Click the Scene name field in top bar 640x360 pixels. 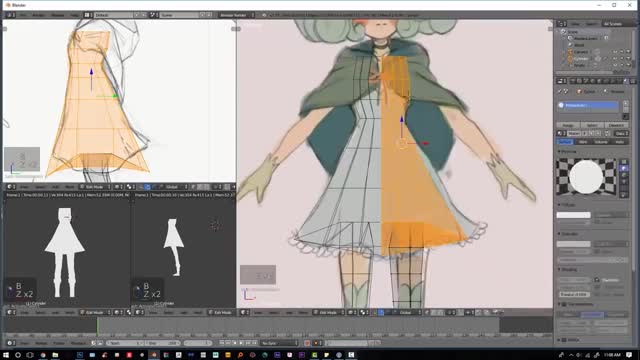click(179, 15)
